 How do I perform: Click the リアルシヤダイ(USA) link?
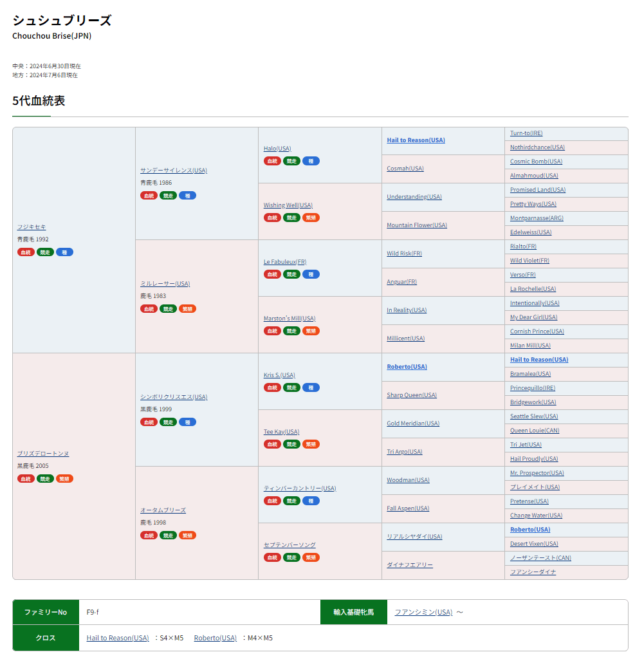414,537
